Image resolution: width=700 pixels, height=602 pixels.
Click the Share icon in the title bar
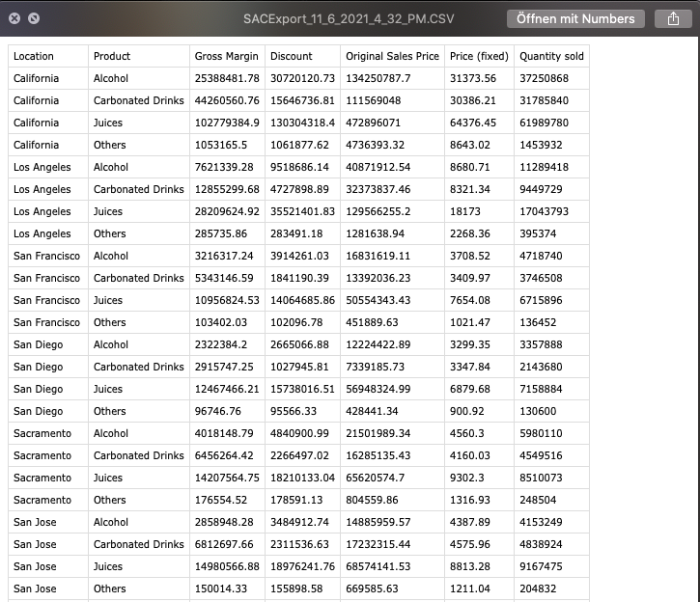[673, 18]
